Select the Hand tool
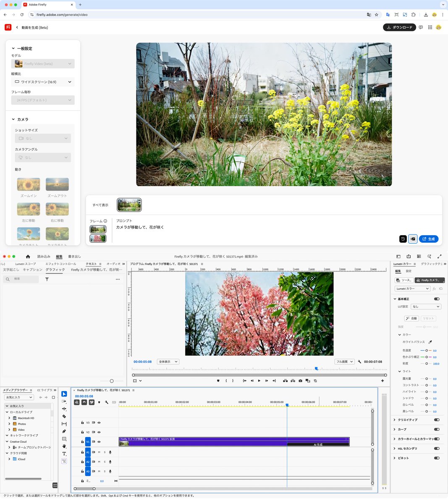The image size is (448, 504). tap(64, 446)
